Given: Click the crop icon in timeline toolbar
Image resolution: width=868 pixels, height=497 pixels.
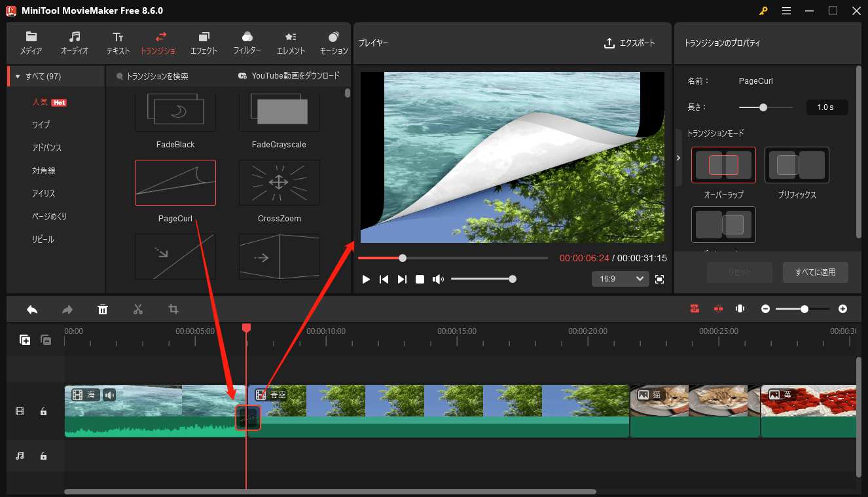Looking at the screenshot, I should [x=173, y=308].
